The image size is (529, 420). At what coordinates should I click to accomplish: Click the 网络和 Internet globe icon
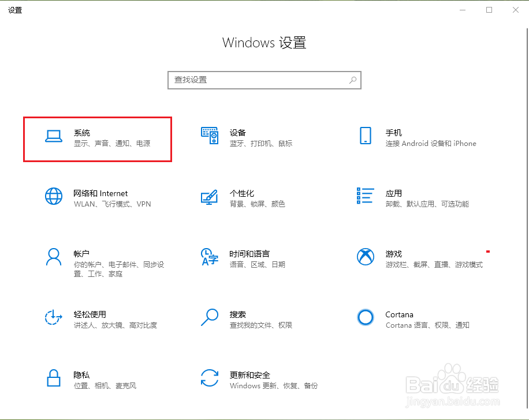(54, 196)
